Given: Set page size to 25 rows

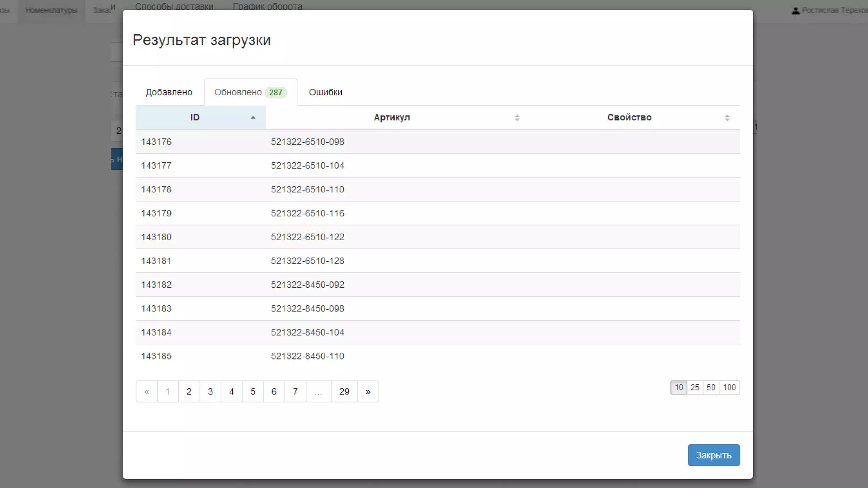Looking at the screenshot, I should (x=695, y=387).
